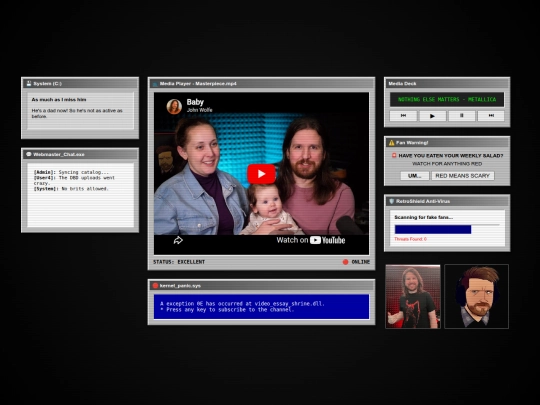The height and width of the screenshot is (405, 540).
Task: Play the embedded YouTube video
Action: click(261, 174)
